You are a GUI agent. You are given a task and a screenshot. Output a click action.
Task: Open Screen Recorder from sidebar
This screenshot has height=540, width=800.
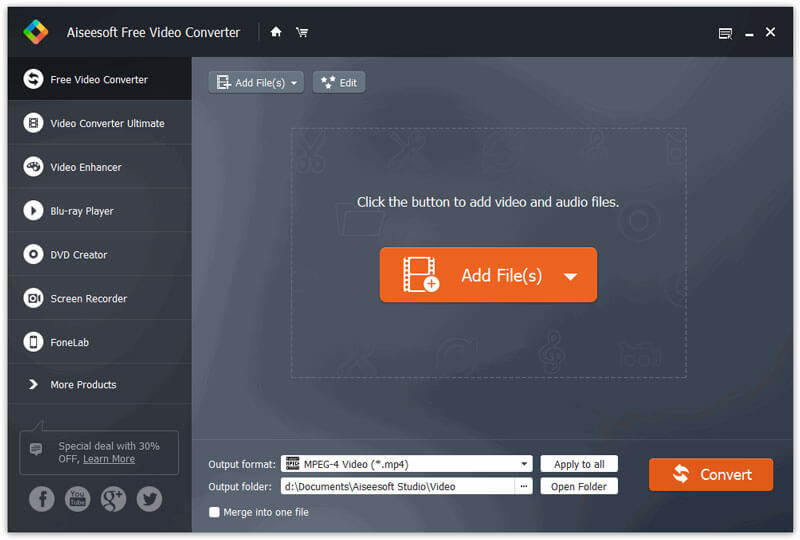click(x=88, y=299)
